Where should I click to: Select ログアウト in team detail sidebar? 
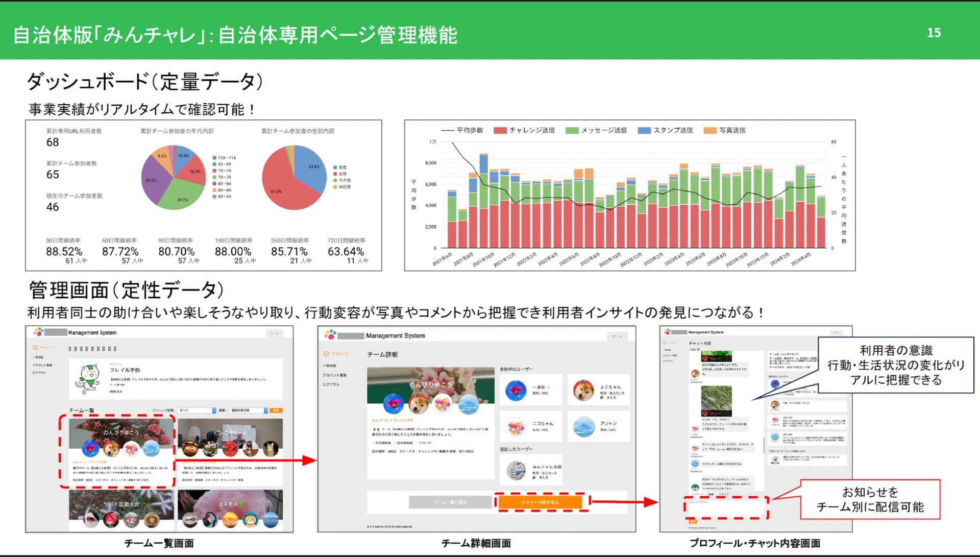coord(331,384)
